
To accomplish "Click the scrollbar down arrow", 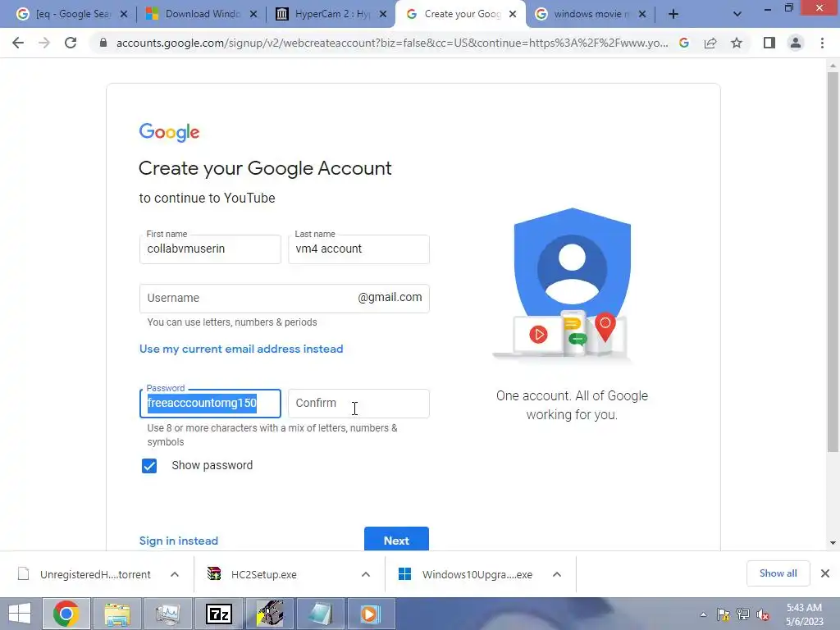I will coord(833,543).
